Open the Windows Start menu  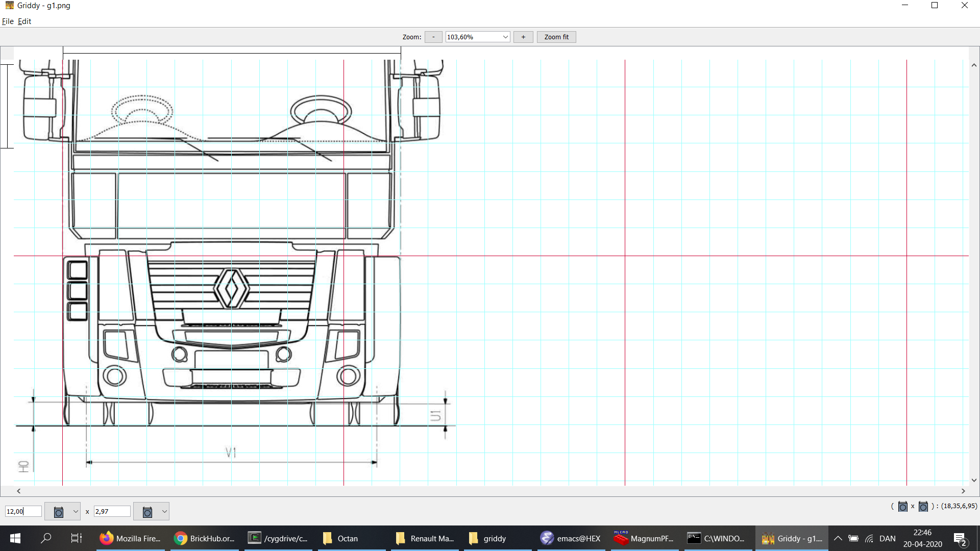pyautogui.click(x=15, y=538)
